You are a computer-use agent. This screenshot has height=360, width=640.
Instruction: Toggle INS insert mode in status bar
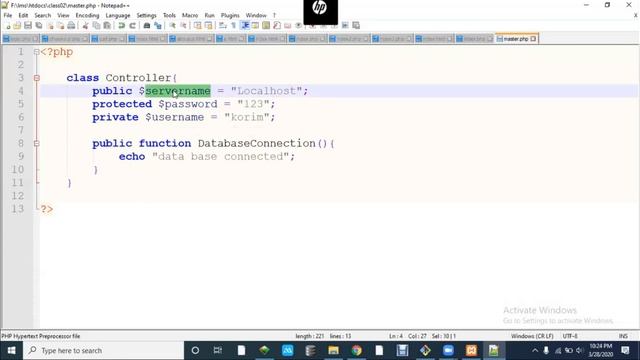coord(623,336)
